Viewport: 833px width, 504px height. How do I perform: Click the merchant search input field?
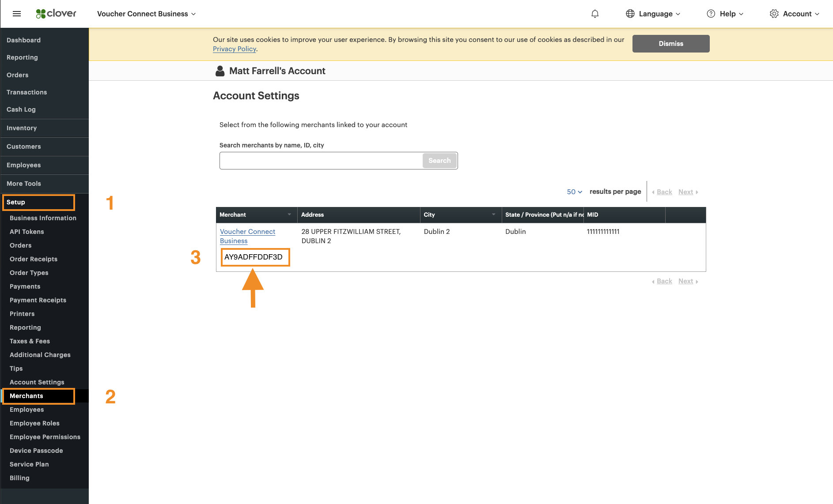[321, 161]
